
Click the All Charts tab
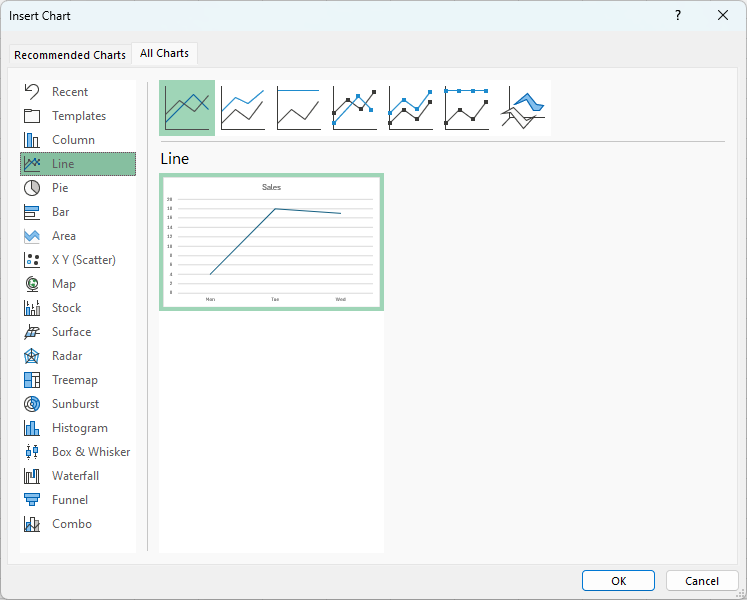(164, 54)
